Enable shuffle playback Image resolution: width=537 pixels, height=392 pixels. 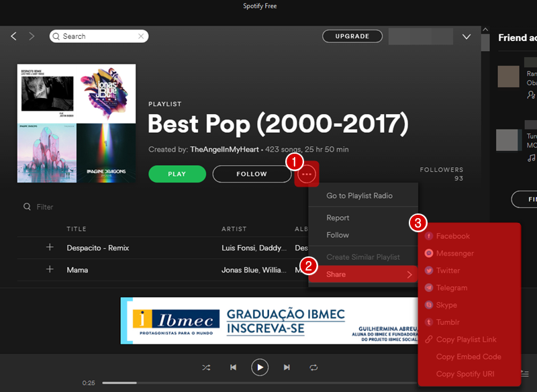click(x=206, y=367)
